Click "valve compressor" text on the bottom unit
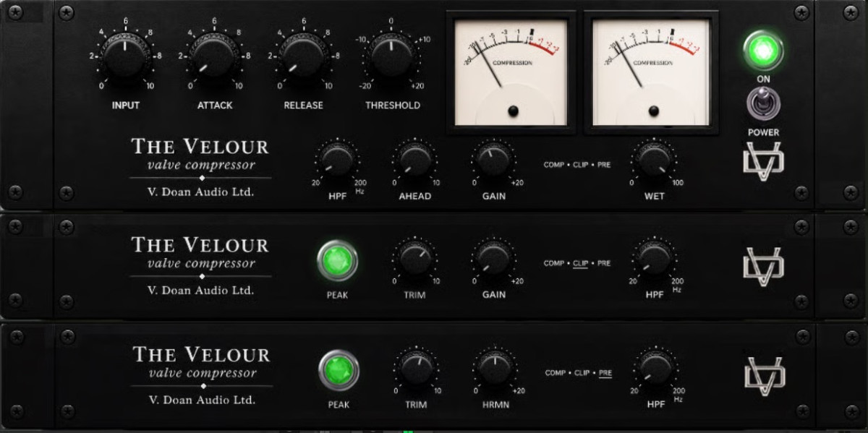 (203, 374)
